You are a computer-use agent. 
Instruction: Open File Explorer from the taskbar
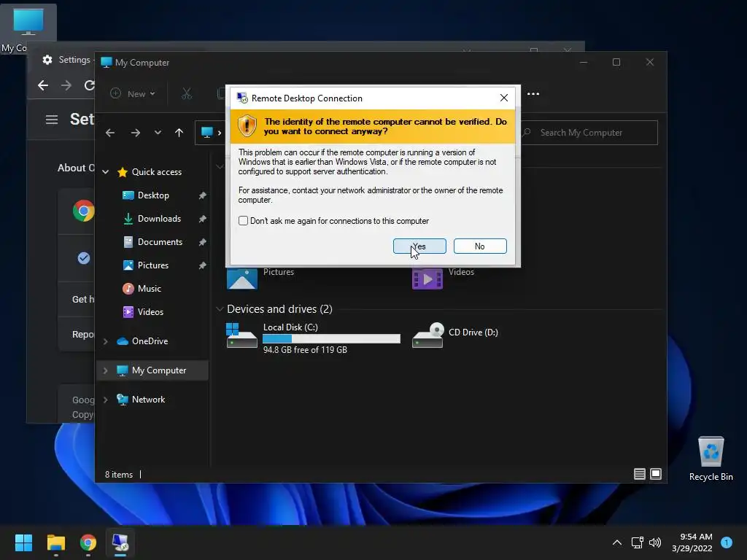55,542
